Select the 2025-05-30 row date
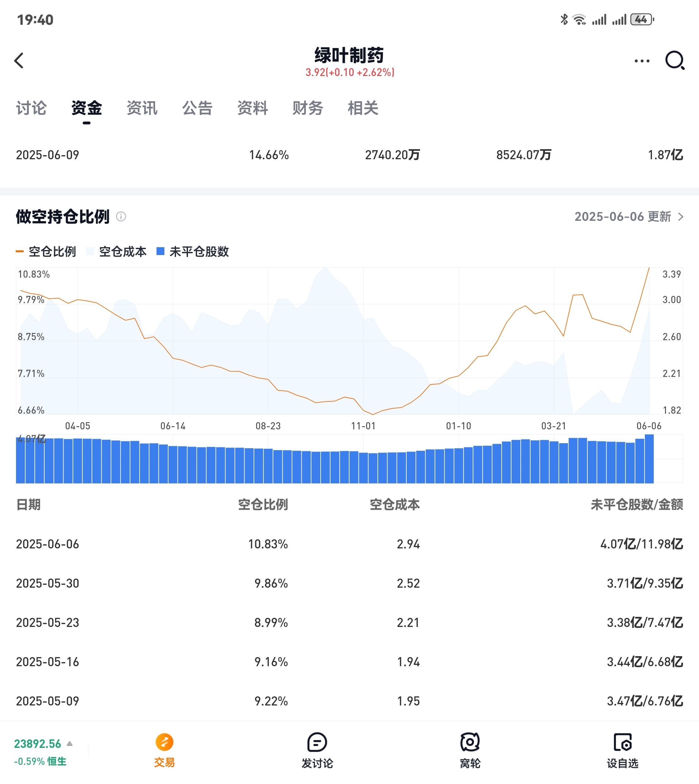The width and height of the screenshot is (699, 784). click(48, 583)
